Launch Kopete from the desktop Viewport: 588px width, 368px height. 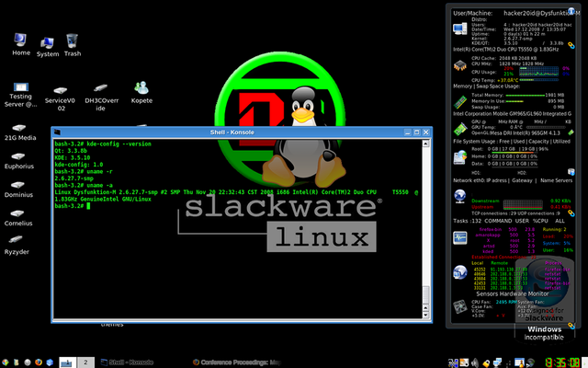point(141,92)
